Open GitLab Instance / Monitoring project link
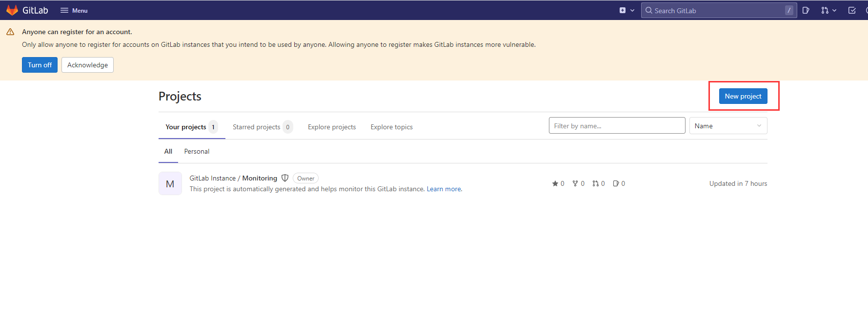Image resolution: width=868 pixels, height=320 pixels. click(x=233, y=178)
